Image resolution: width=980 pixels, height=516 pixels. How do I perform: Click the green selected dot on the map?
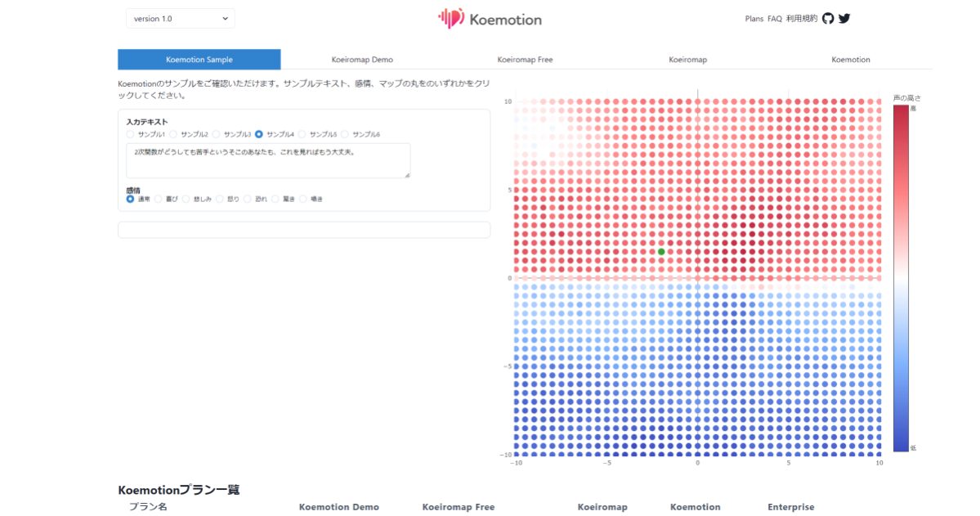[x=661, y=252]
